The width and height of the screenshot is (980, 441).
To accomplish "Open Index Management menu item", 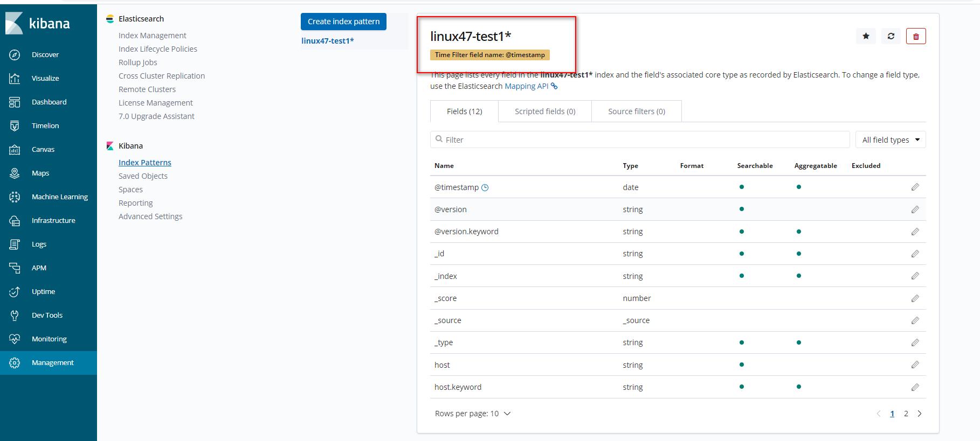I will [x=153, y=36].
